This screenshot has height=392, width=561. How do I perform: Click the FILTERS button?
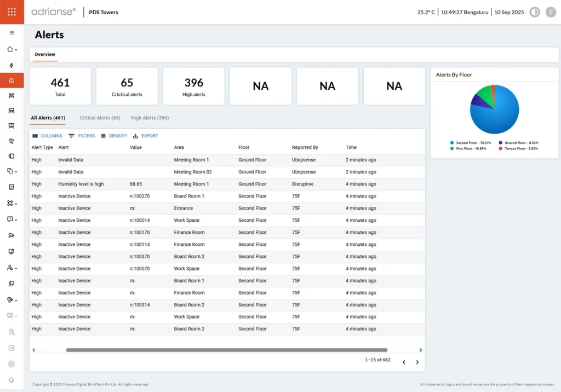82,136
